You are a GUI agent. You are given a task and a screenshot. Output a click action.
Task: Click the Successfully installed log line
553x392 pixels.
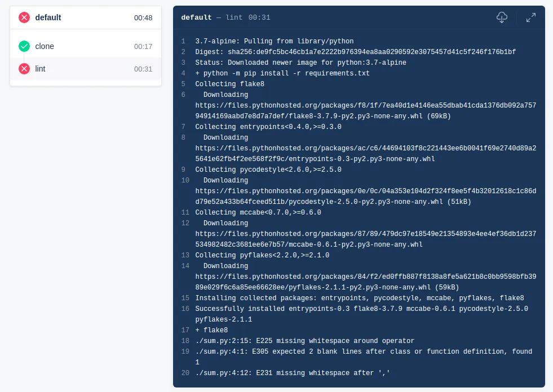coord(361,314)
